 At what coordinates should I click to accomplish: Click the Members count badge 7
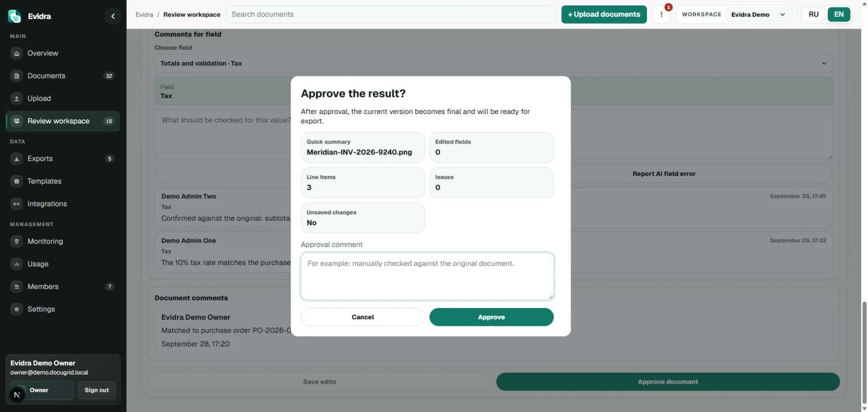[x=109, y=287]
